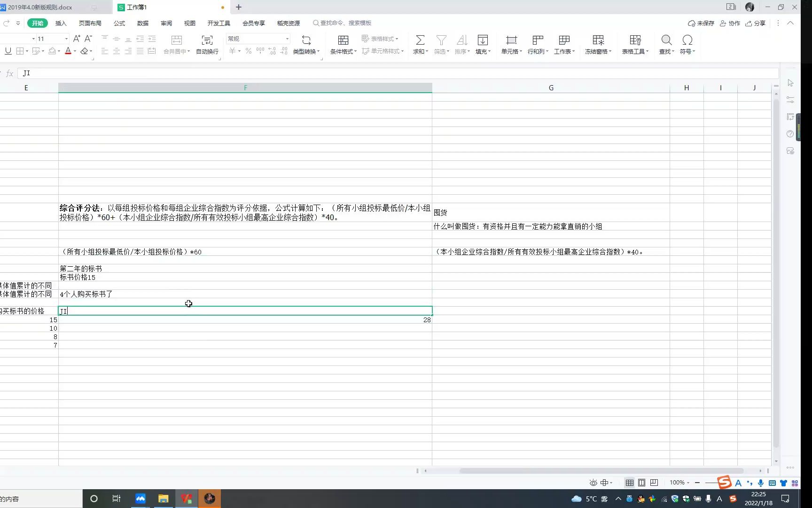Toggle center horizontal alignment
This screenshot has height=508, width=812.
click(117, 51)
